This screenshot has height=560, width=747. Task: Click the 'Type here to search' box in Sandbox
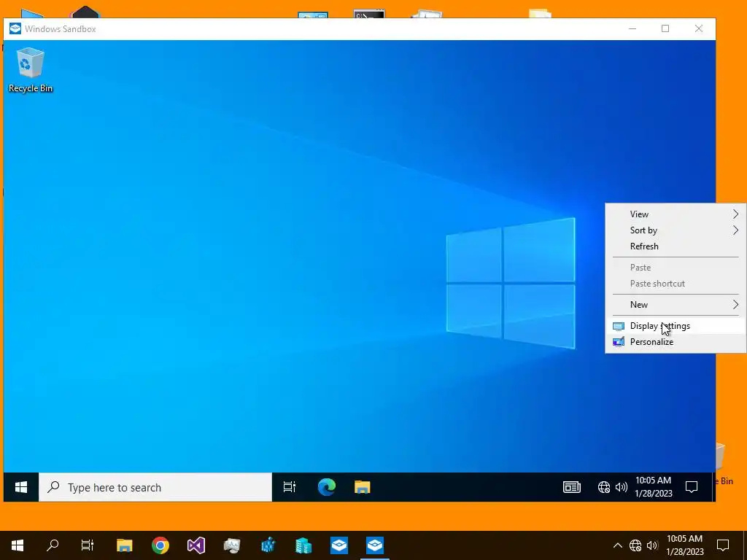[155, 487]
